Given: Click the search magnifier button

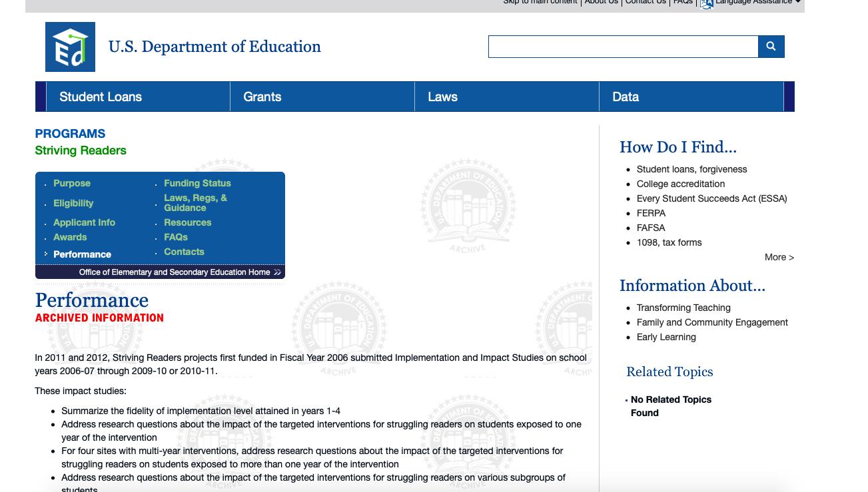Looking at the screenshot, I should (x=771, y=47).
